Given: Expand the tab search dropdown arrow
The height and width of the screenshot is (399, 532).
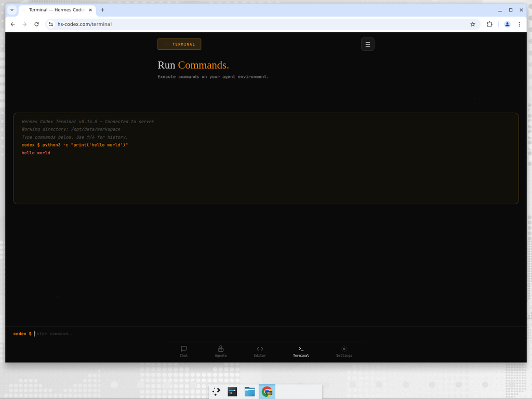Looking at the screenshot, I should click(12, 10).
